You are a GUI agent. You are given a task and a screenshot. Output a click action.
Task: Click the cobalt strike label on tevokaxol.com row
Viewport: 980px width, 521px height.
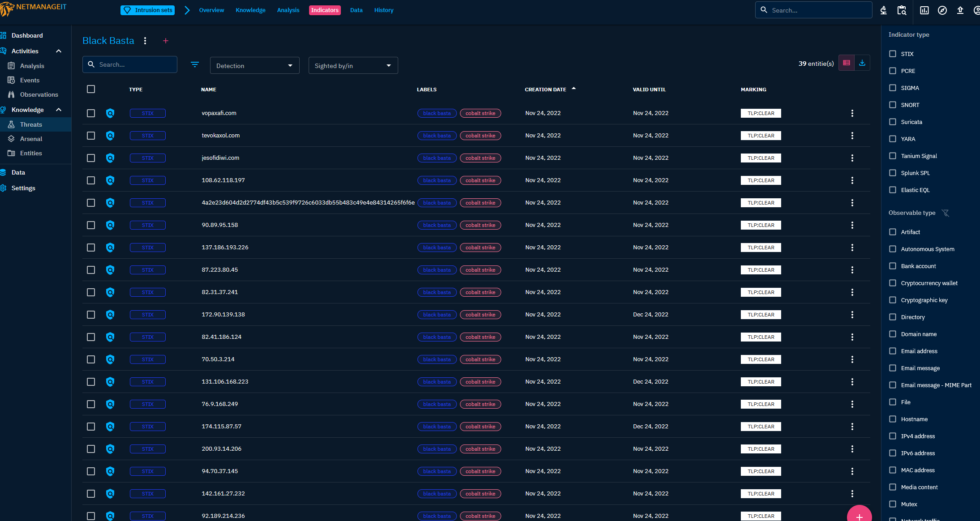[x=480, y=136]
